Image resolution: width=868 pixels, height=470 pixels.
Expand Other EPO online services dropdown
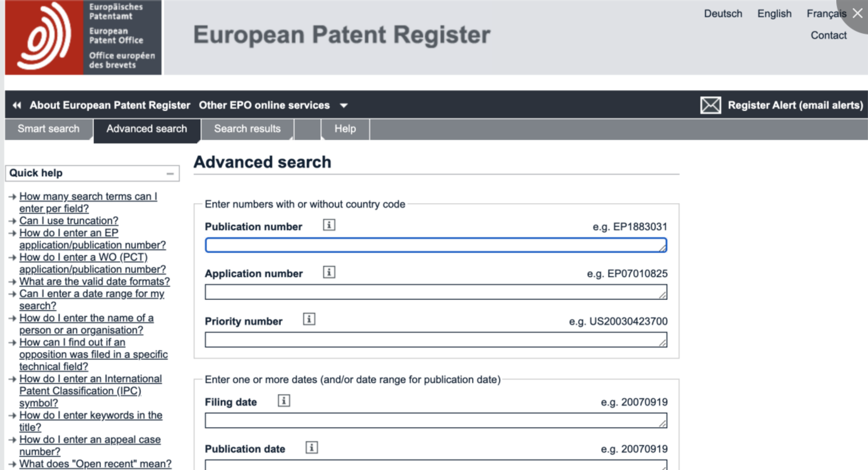pyautogui.click(x=343, y=105)
